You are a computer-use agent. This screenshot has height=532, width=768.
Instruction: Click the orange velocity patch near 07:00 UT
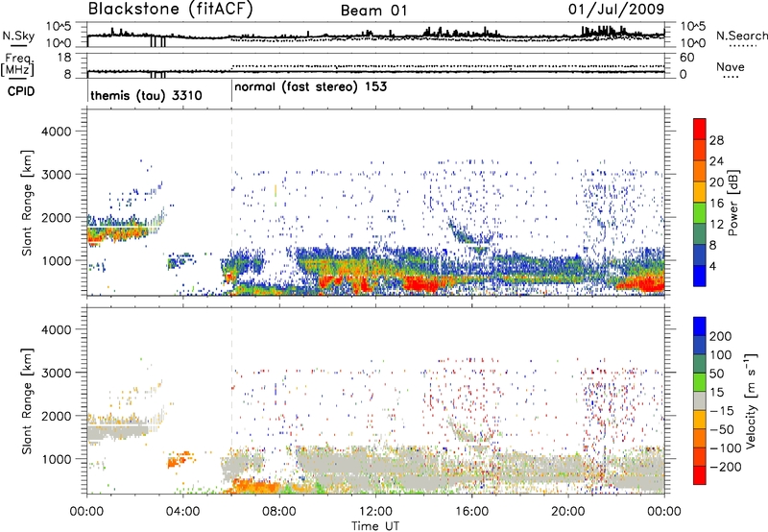(x=254, y=487)
